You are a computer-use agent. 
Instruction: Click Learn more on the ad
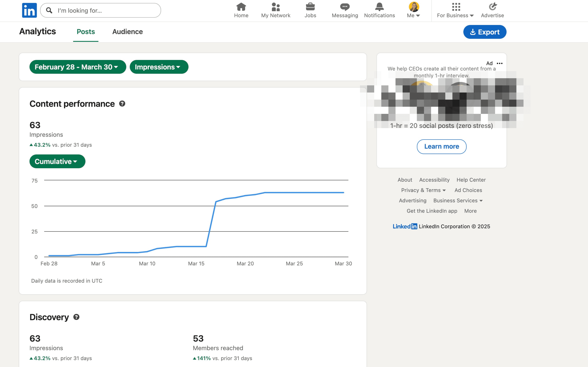tap(442, 146)
